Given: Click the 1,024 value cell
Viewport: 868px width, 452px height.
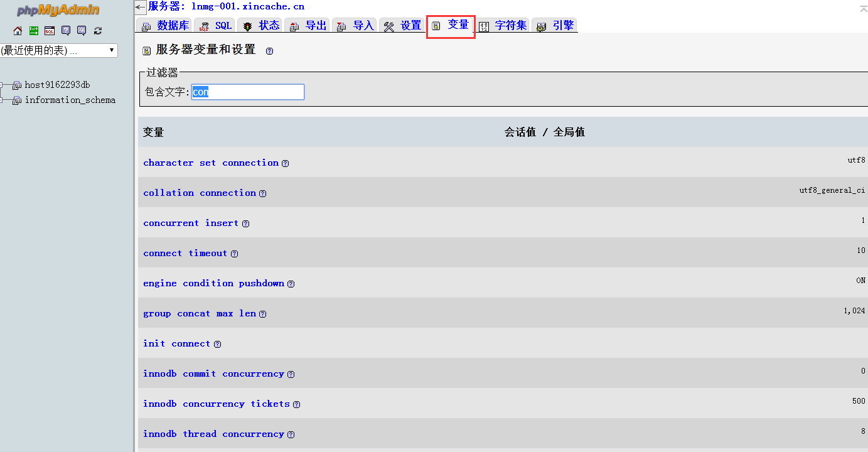Looking at the screenshot, I should pos(855,311).
